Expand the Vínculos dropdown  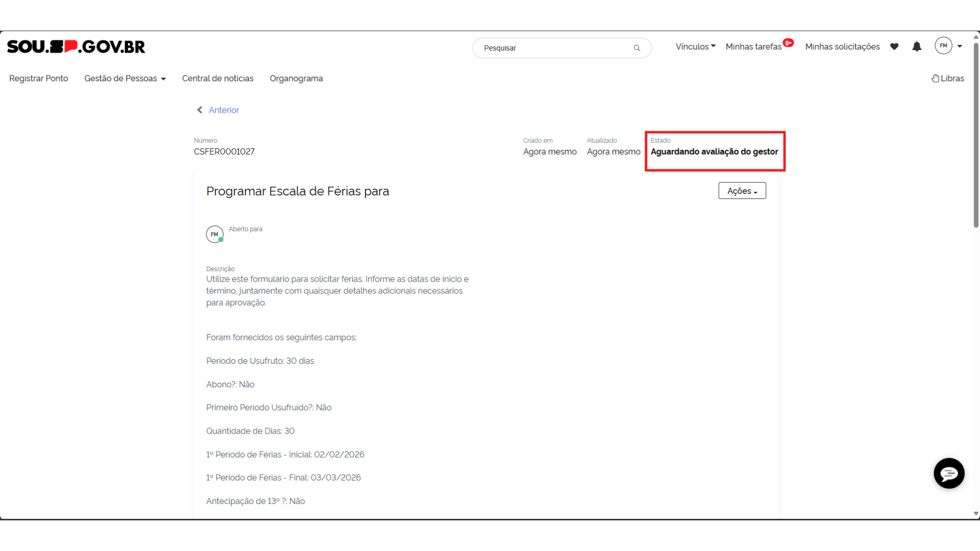pos(695,46)
